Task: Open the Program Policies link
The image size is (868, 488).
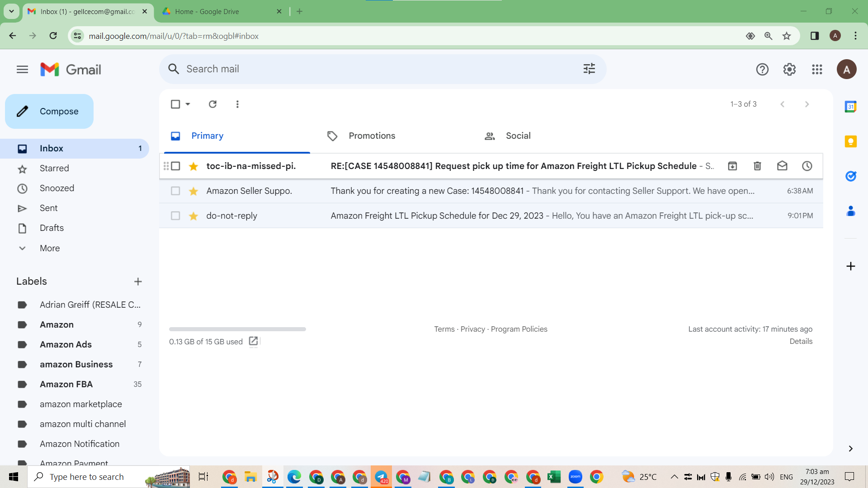Action: coord(519,329)
